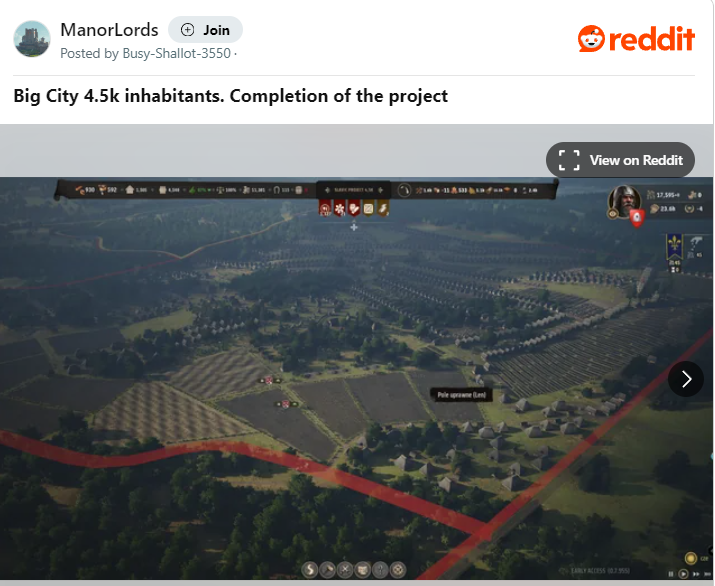Select the road tool in bottom toolbar
Screen dimensions: 715x586
[x=310, y=570]
